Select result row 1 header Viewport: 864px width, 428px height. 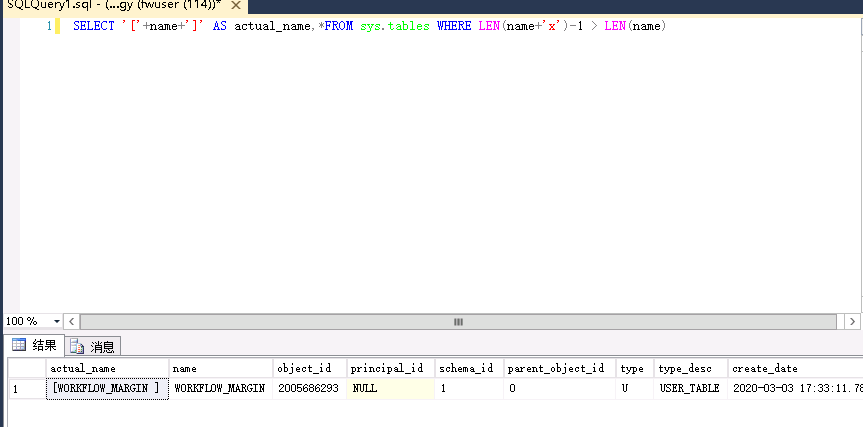click(x=27, y=388)
